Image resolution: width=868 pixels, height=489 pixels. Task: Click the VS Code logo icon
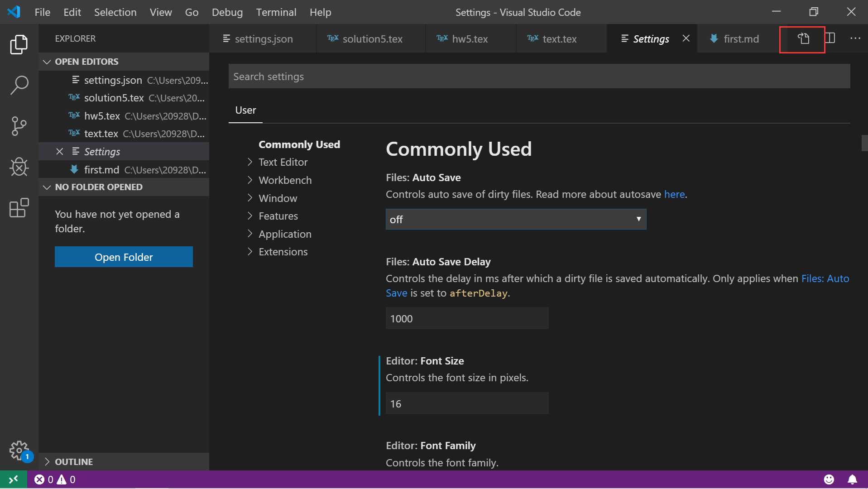point(14,12)
